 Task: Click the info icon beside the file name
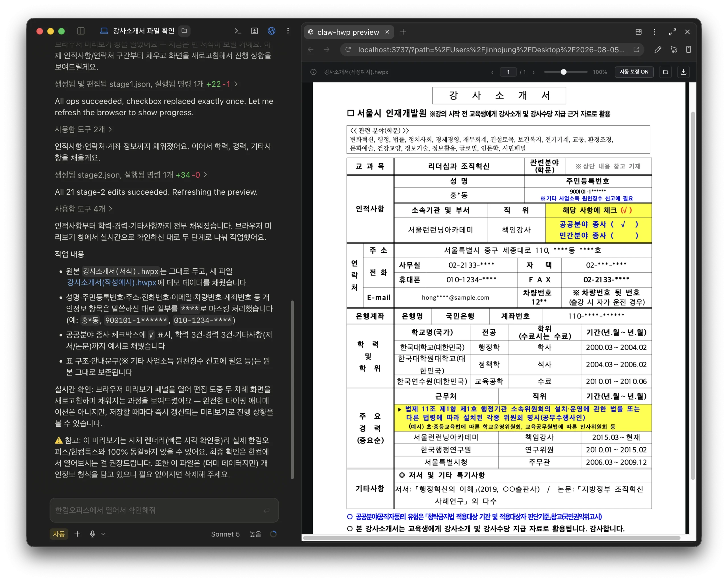tap(313, 72)
